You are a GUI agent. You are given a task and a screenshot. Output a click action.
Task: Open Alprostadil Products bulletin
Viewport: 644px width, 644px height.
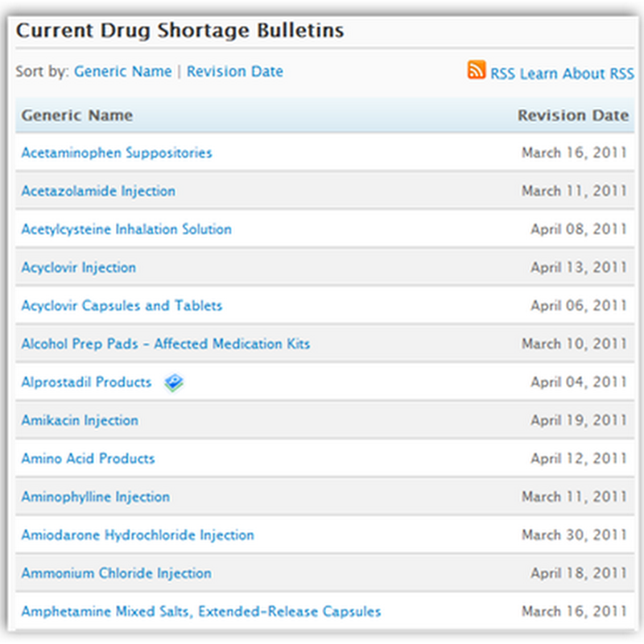86,382
